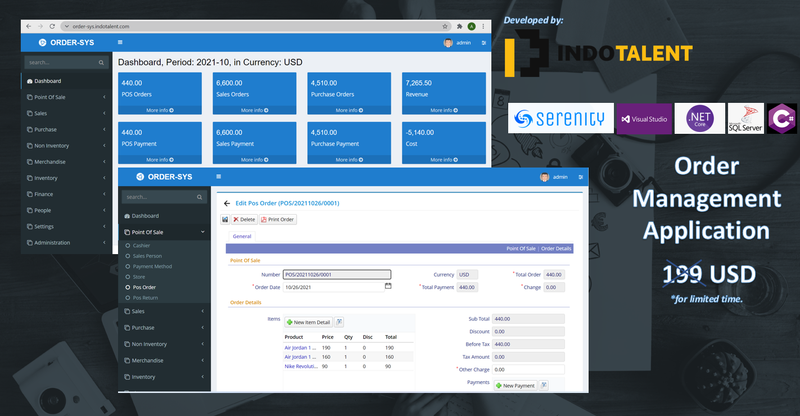Toggle the sidebar hamburger icon in the dashboard window
The image size is (800, 416).
[120, 42]
